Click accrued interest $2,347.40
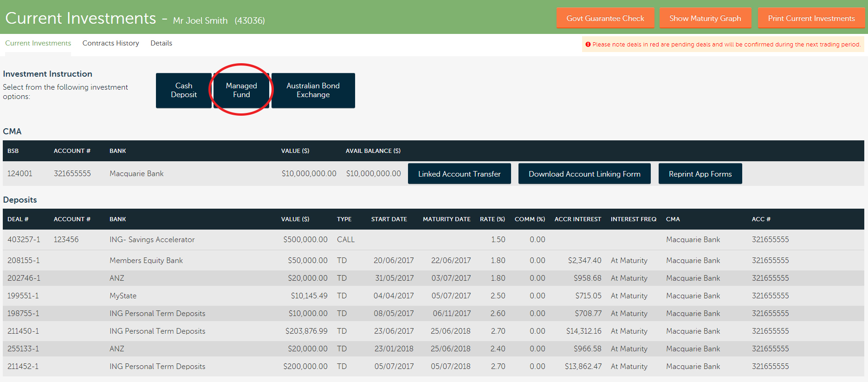868x382 pixels. (x=584, y=260)
